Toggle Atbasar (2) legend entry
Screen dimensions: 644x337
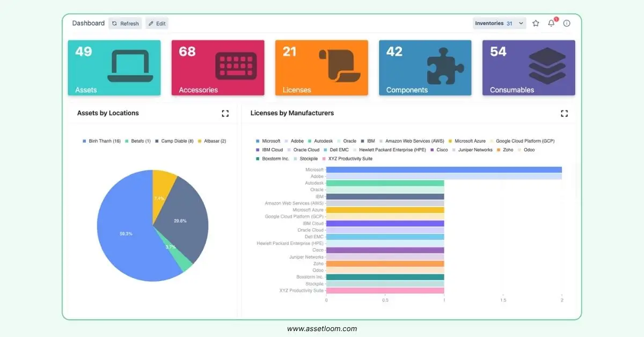tap(212, 141)
